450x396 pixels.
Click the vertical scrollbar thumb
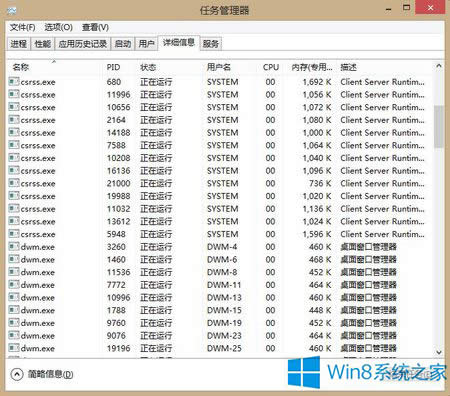pyautogui.click(x=439, y=127)
